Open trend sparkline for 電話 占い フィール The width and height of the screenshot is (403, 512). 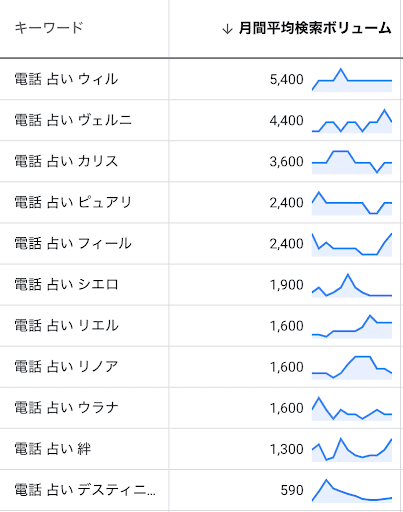coord(352,244)
